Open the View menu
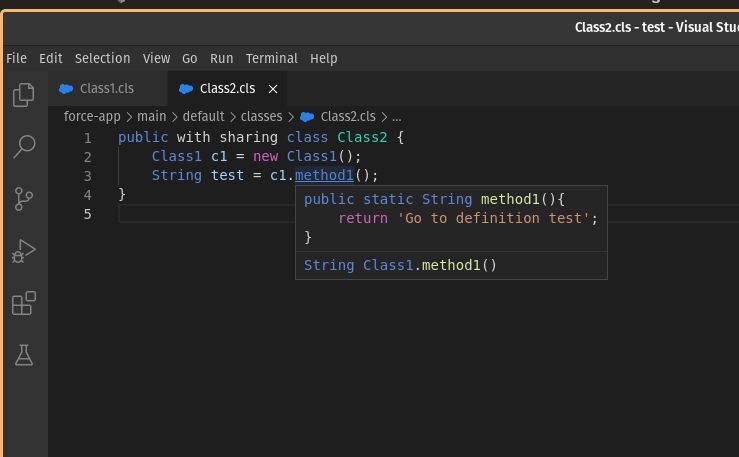The height and width of the screenshot is (457, 739). pyautogui.click(x=156, y=58)
